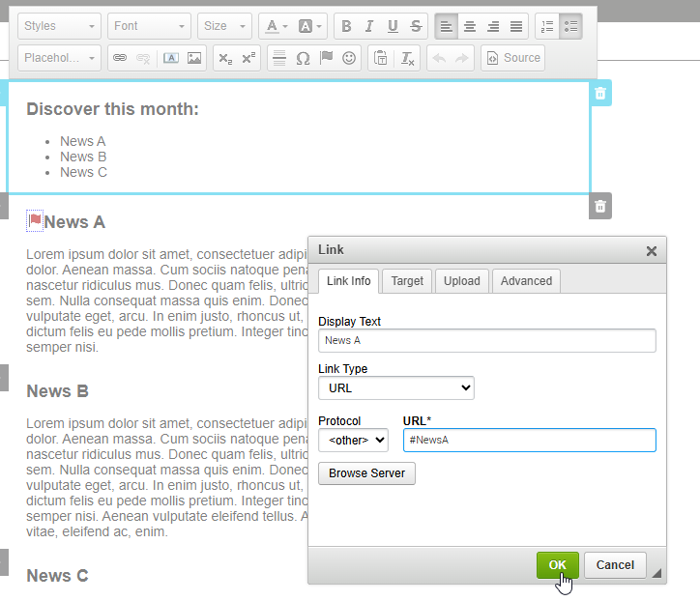Open the special character Omega tool
The height and width of the screenshot is (601, 700).
pos(303,58)
